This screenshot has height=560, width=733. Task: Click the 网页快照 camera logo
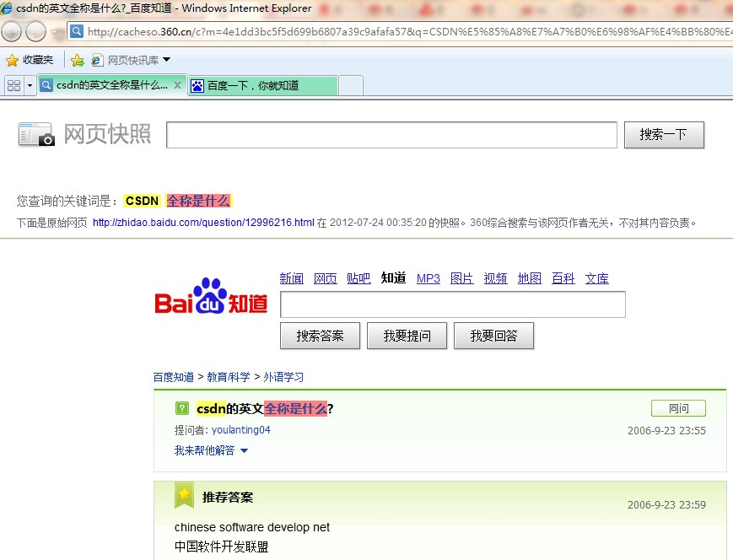click(x=36, y=135)
